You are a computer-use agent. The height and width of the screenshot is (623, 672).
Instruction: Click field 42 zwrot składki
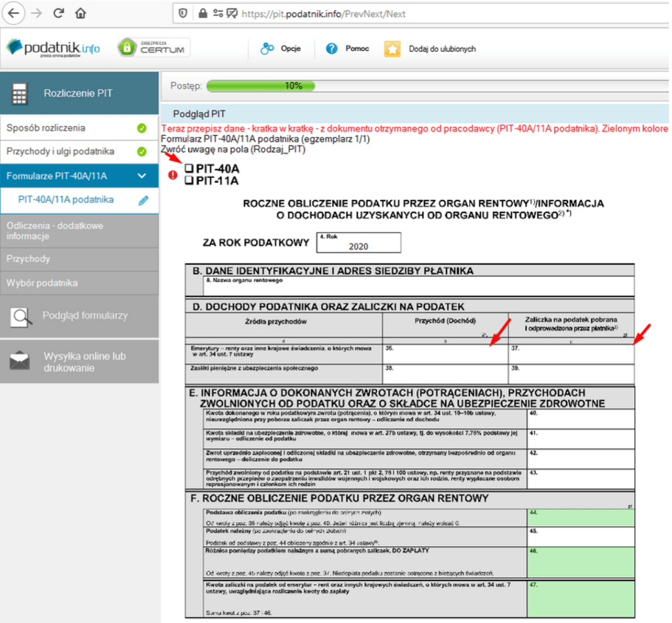click(x=581, y=459)
